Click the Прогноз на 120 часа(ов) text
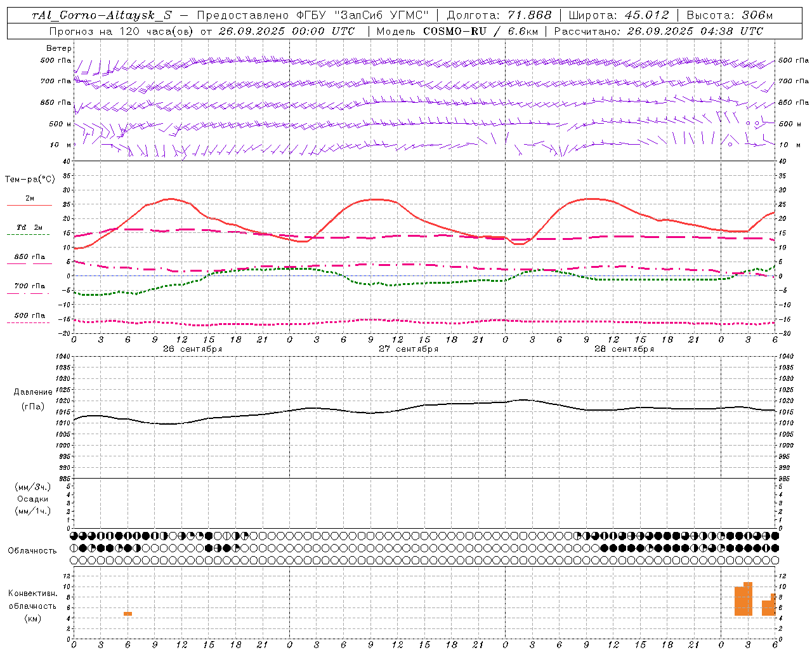The height and width of the screenshot is (650, 812). [x=121, y=31]
